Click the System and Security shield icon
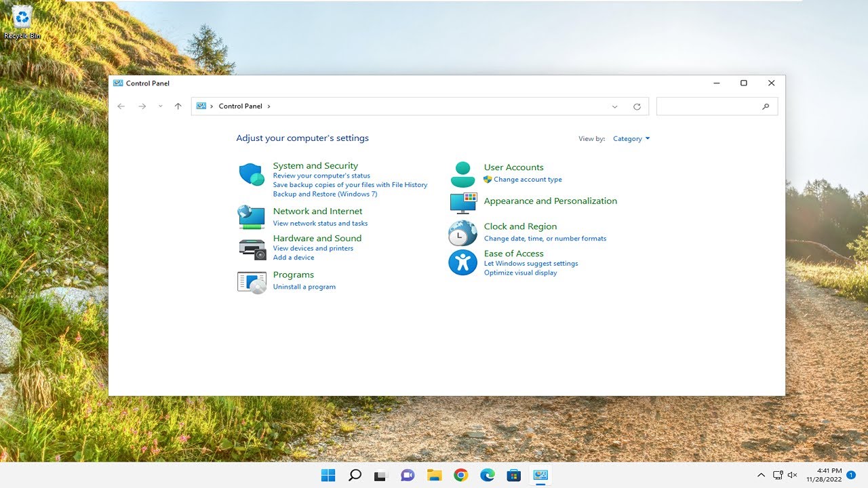Viewport: 868px width, 488px height. (x=252, y=174)
